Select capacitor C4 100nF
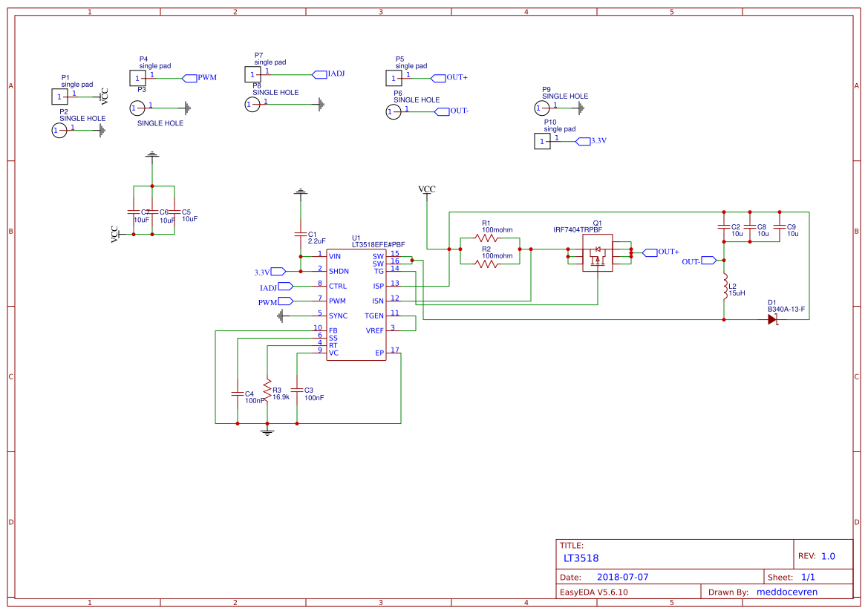The width and height of the screenshot is (868, 614). [x=236, y=393]
